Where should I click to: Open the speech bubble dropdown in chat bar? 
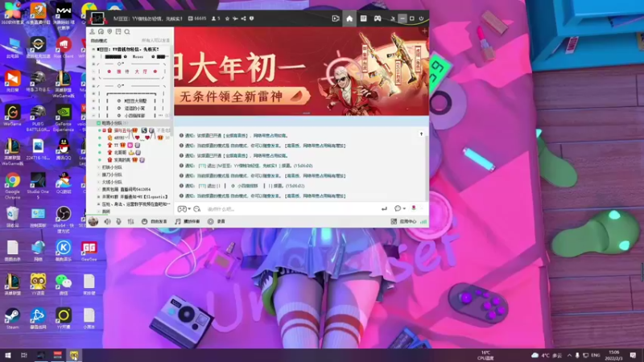399,208
